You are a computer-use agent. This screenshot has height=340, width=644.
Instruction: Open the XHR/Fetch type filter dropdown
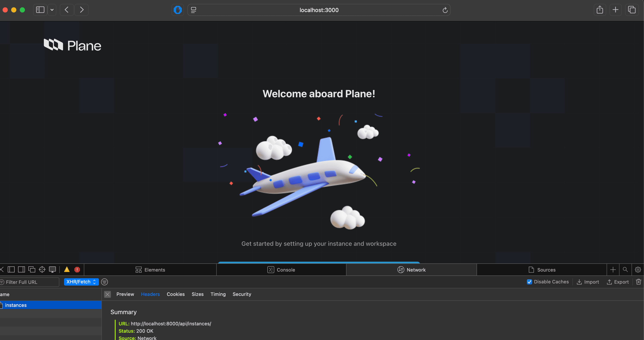81,282
